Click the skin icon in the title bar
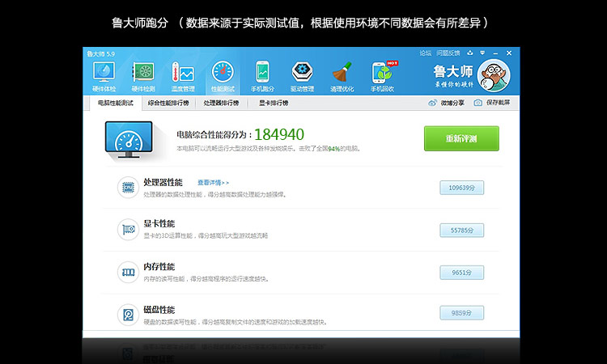Viewport: 607px width, 364px height. pyautogui.click(x=470, y=53)
